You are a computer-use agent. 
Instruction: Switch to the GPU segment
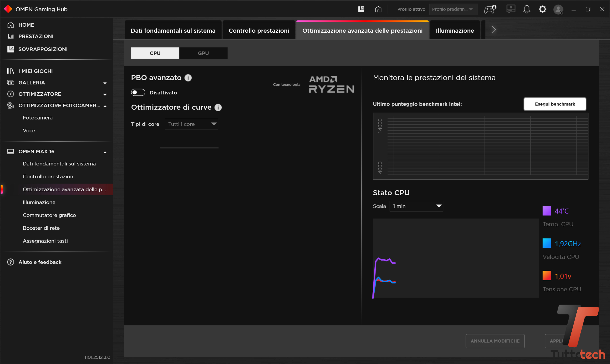[x=203, y=53]
